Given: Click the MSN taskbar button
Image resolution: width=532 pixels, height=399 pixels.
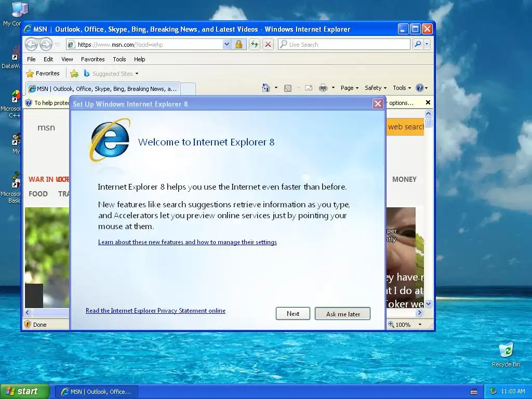Looking at the screenshot, I should pyautogui.click(x=97, y=392).
